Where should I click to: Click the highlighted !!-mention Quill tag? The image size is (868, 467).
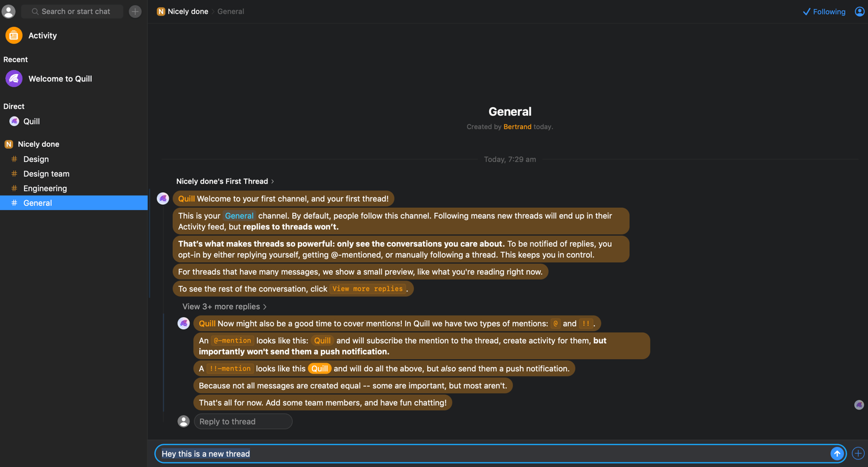[320, 368]
